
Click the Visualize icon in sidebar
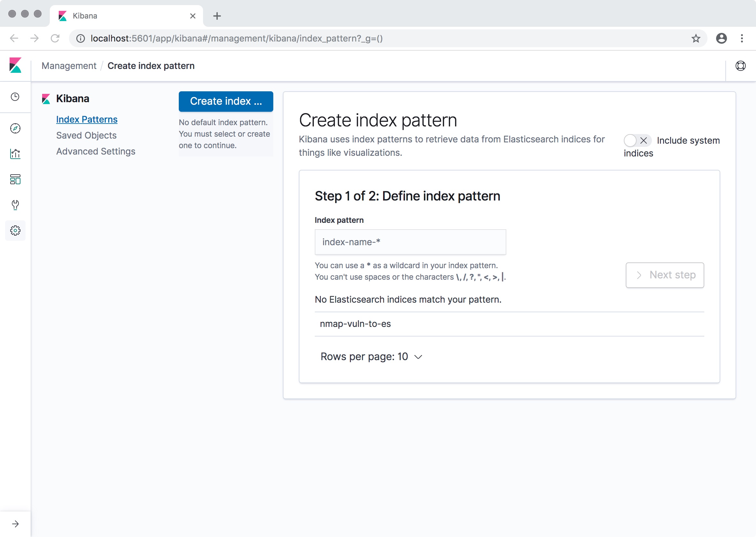[16, 154]
